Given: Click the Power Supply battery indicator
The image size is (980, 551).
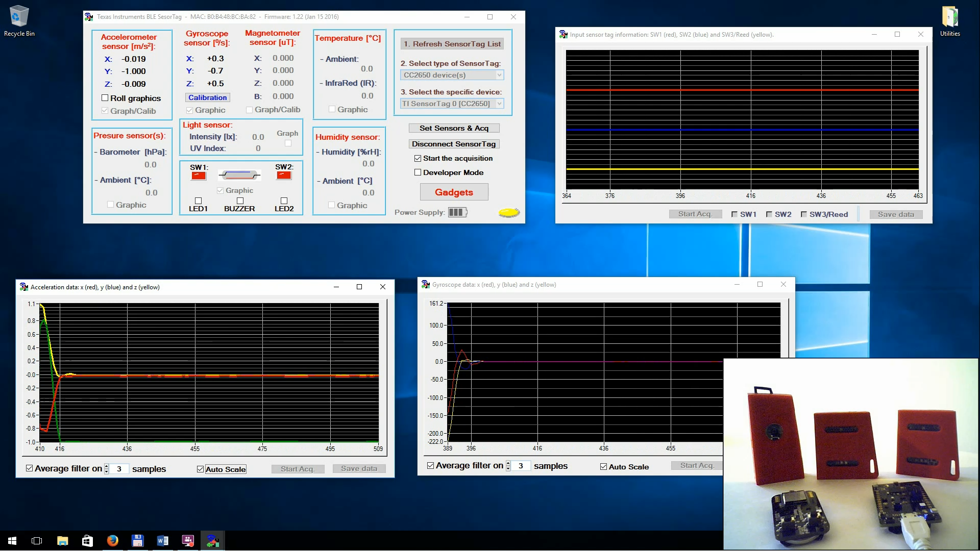Looking at the screenshot, I should (x=457, y=212).
